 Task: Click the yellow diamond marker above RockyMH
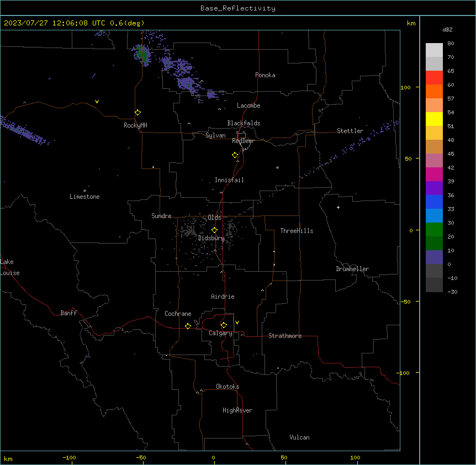pos(138,113)
